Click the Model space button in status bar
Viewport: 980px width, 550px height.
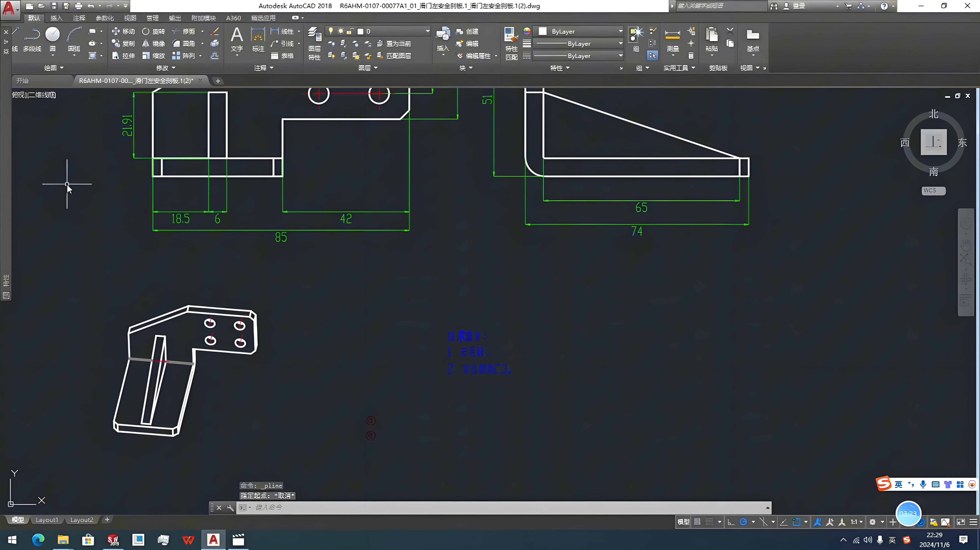pos(683,522)
